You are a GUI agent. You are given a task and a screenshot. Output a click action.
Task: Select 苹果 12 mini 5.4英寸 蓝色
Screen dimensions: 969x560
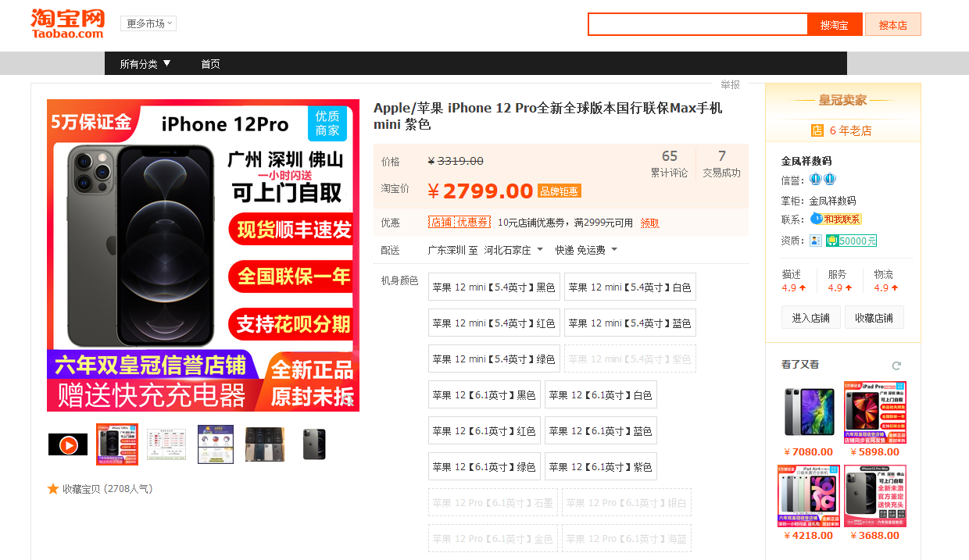[630, 323]
